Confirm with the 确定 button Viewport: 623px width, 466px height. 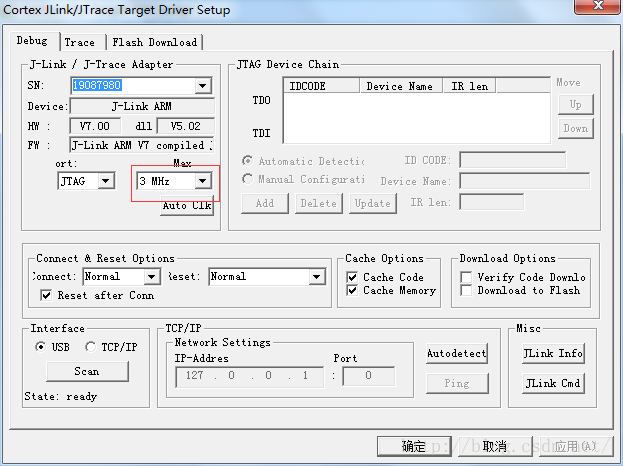(x=414, y=447)
